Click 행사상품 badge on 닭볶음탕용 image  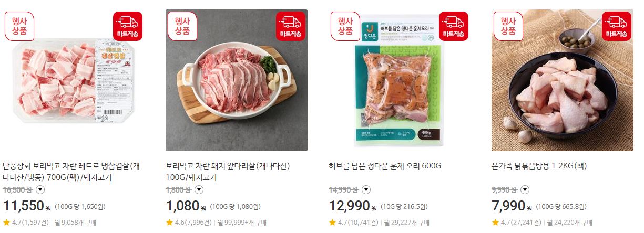pos(508,26)
